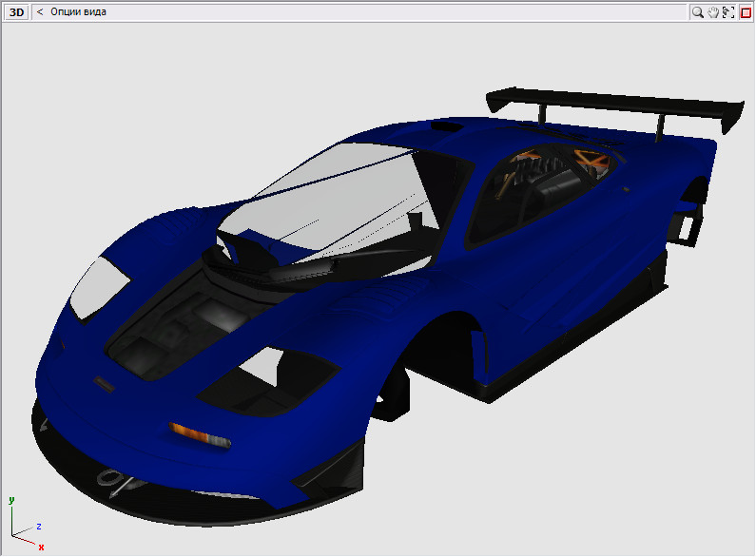Click the red square viewport icon
This screenshot has width=756, height=557.
(746, 12)
